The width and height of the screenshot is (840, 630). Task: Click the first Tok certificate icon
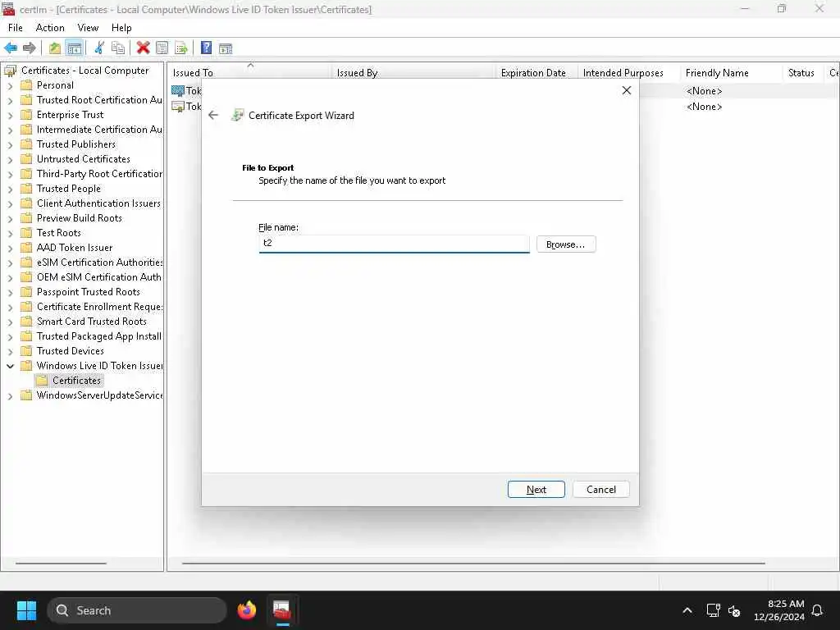[x=178, y=90]
